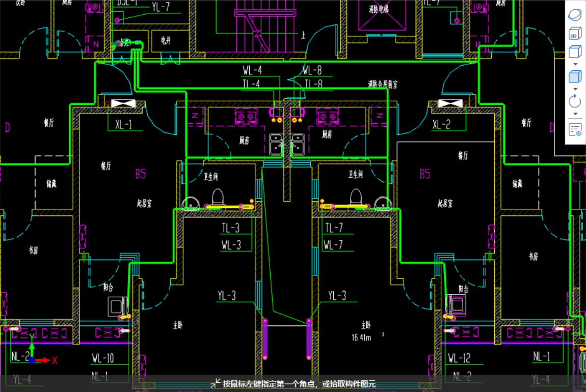
Task: Select the 消防合用前室 label
Action: (383, 84)
